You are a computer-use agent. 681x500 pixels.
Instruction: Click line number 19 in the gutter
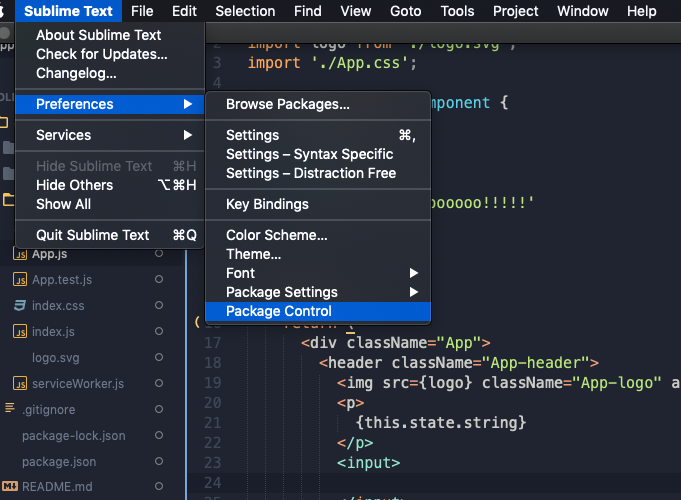point(213,383)
